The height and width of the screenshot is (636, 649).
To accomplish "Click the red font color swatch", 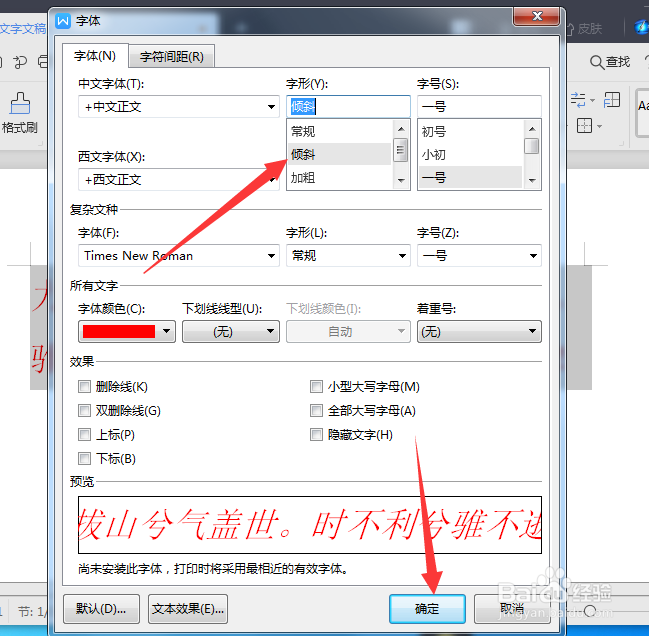I will click(x=119, y=331).
